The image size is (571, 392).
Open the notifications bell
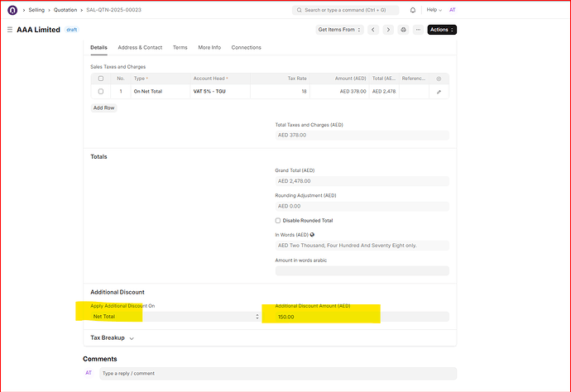[x=411, y=10]
